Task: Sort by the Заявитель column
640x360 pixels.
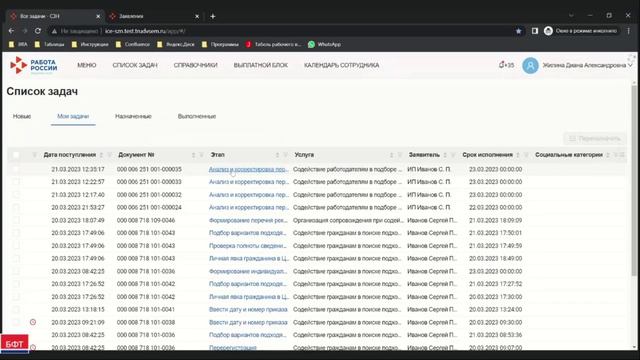Action: coord(445,155)
